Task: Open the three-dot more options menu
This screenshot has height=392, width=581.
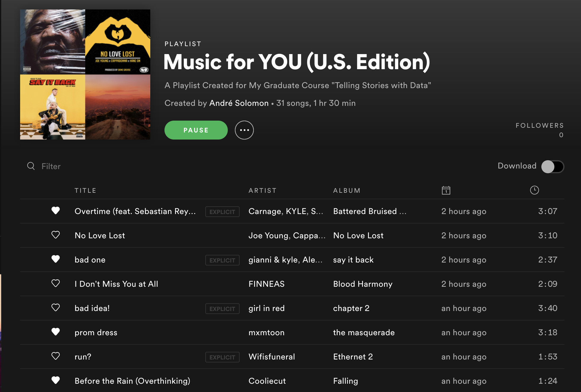Action: tap(244, 130)
